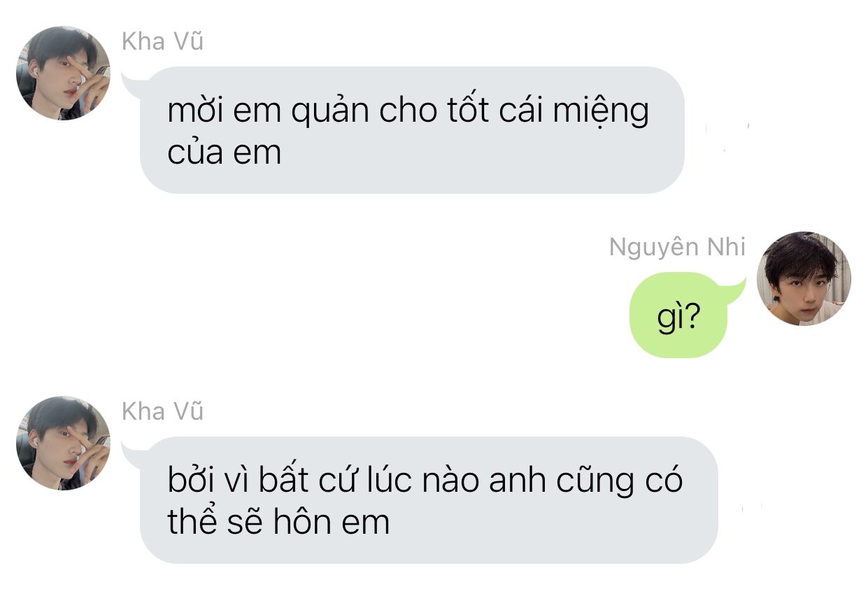Click the Kha Vũ name above "mời em quản" bubble

tap(162, 42)
